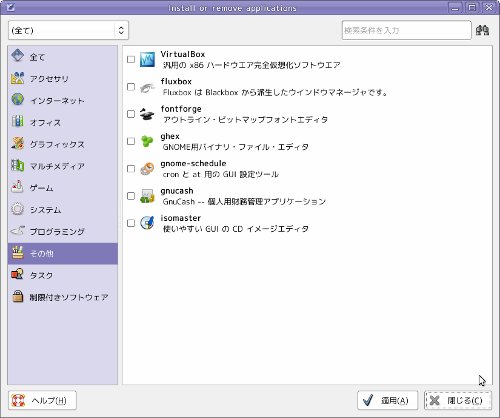This screenshot has width=500, height=418.
Task: Check the fluxbox checkbox
Action: point(131,87)
